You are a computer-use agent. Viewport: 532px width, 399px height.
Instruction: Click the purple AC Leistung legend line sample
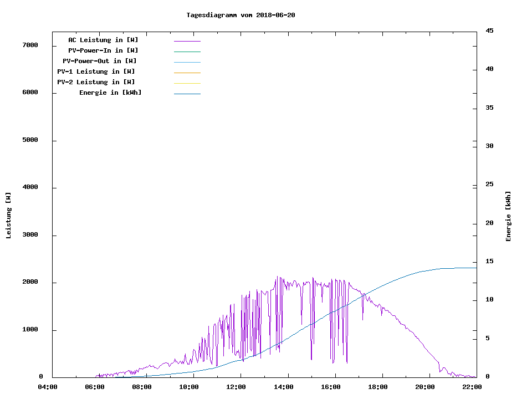coord(187,41)
